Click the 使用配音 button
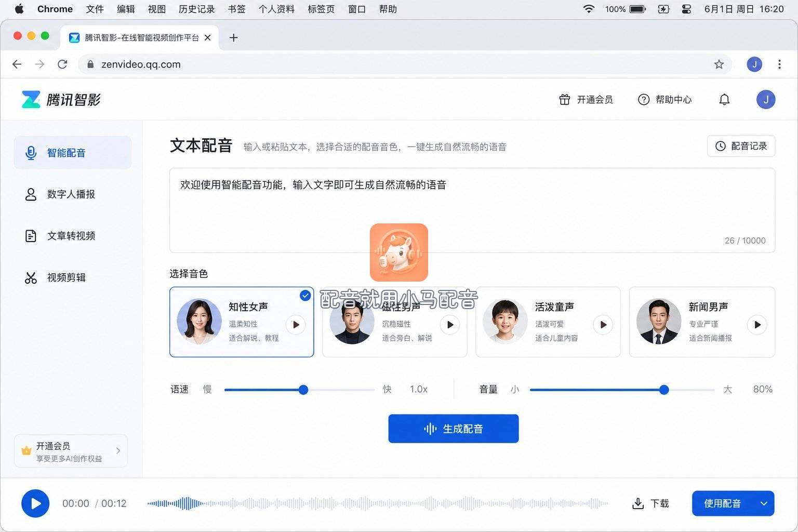 click(x=722, y=503)
